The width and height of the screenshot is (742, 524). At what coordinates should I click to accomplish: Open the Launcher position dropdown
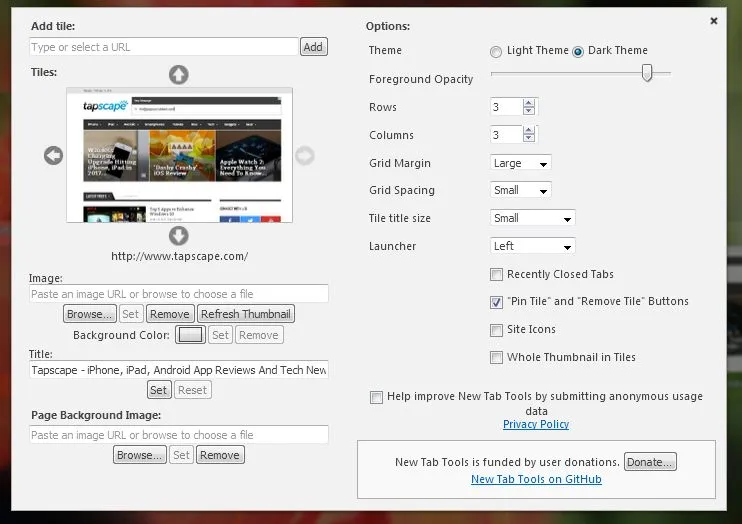click(x=533, y=246)
